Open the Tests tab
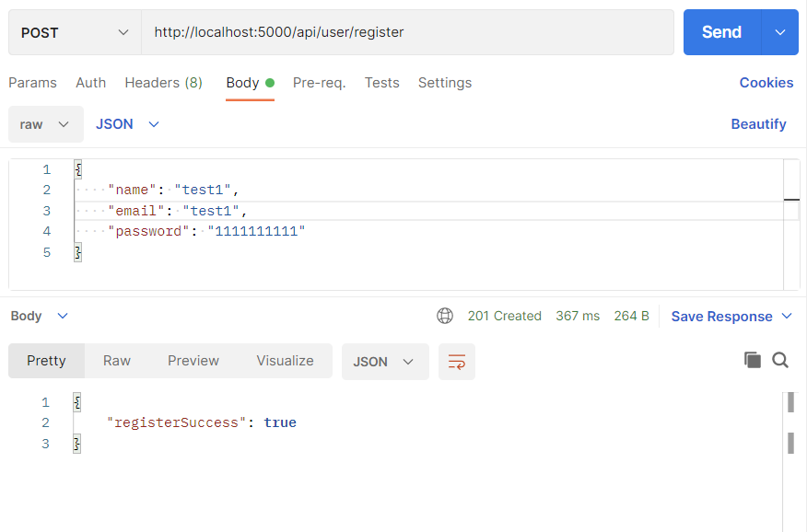Image resolution: width=807 pixels, height=532 pixels. coord(382,83)
